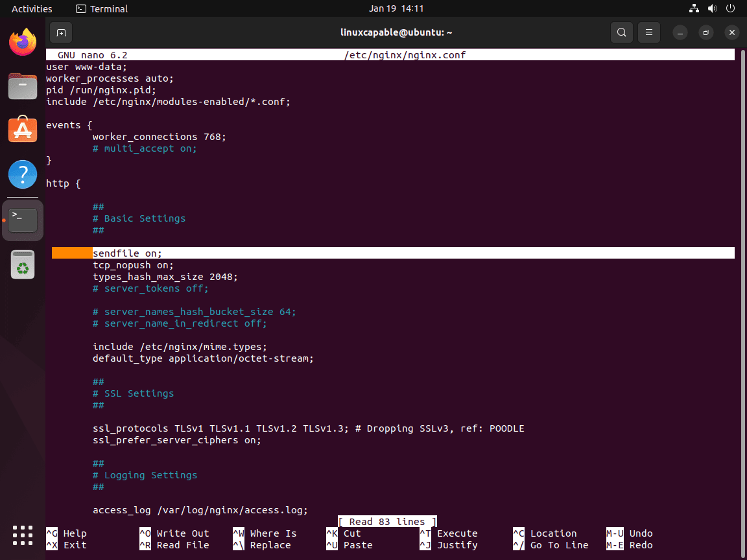This screenshot has width=747, height=560.
Task: Open the Trash from the dock
Action: pyautogui.click(x=23, y=264)
